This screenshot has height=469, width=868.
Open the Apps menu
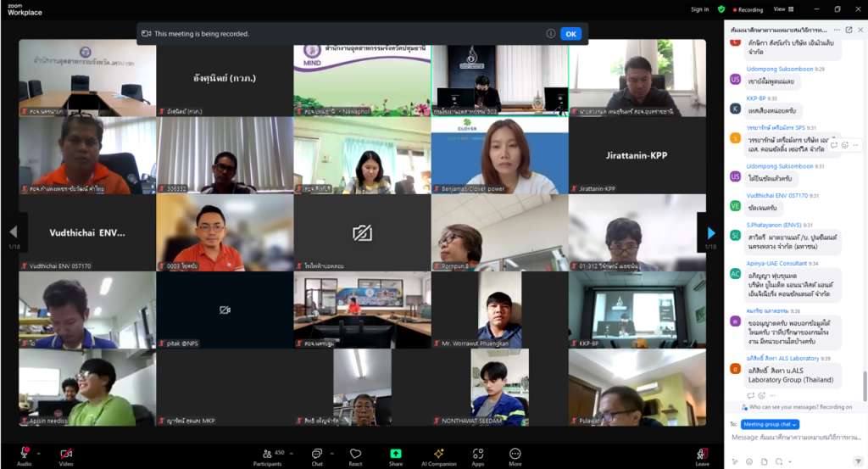[x=478, y=455]
